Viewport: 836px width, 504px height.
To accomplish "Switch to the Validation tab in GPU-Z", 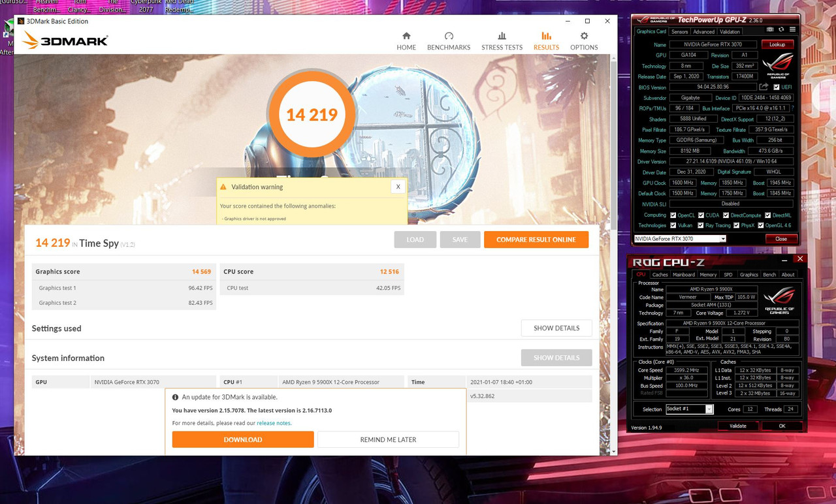I will pos(730,31).
